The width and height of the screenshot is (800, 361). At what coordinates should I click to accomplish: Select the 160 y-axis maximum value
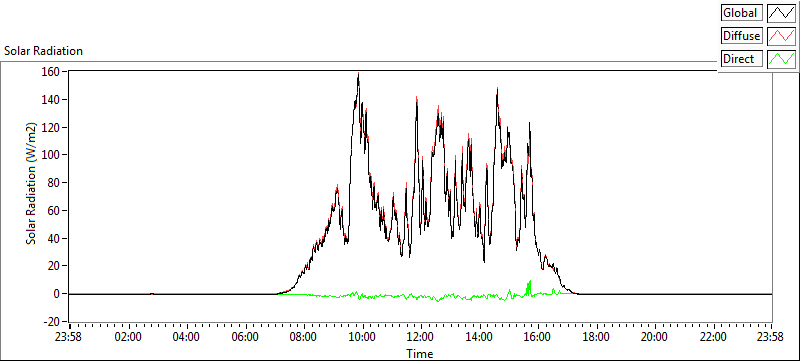(x=52, y=71)
